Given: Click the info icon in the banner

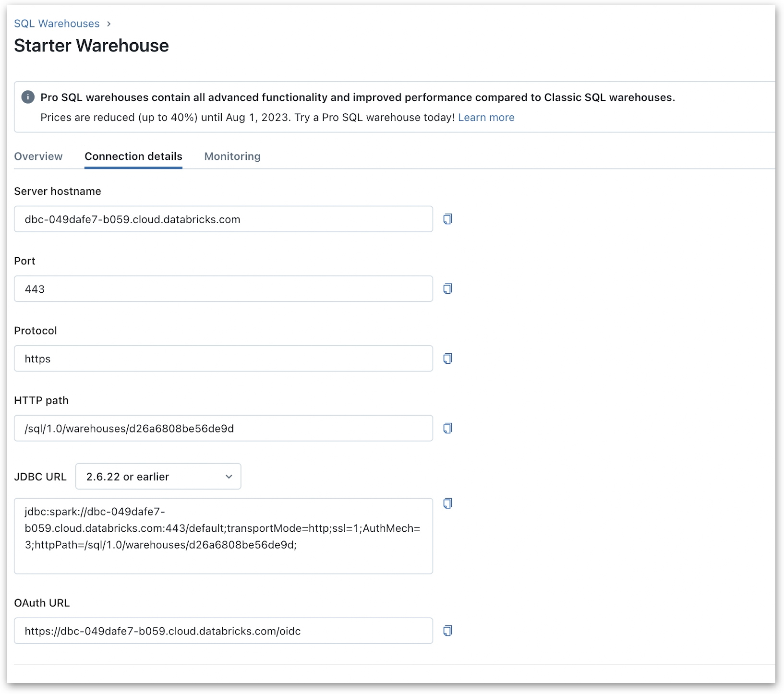Looking at the screenshot, I should pyautogui.click(x=28, y=97).
